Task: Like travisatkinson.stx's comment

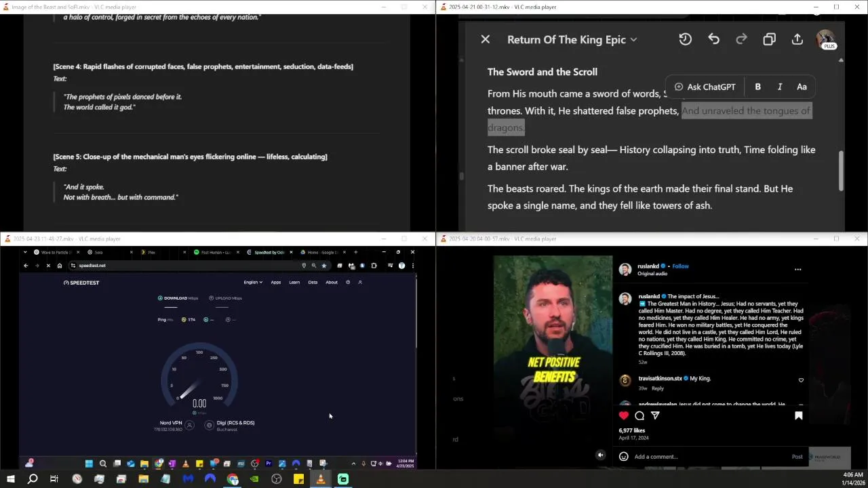Action: click(x=801, y=380)
